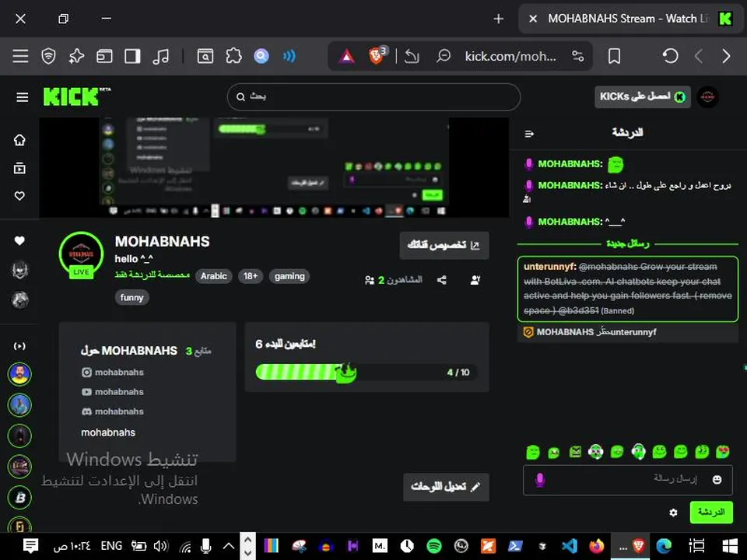The width and height of the screenshot is (747, 560).
Task: Click the kick.com address bar
Action: [510, 56]
